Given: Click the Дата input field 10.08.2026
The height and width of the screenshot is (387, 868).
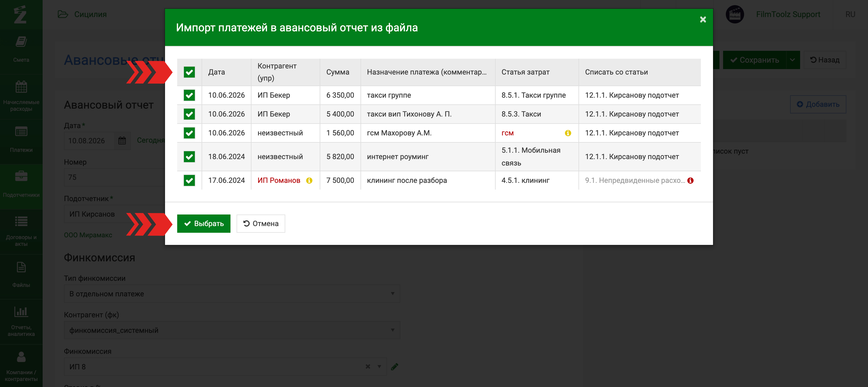Looking at the screenshot, I should 89,141.
